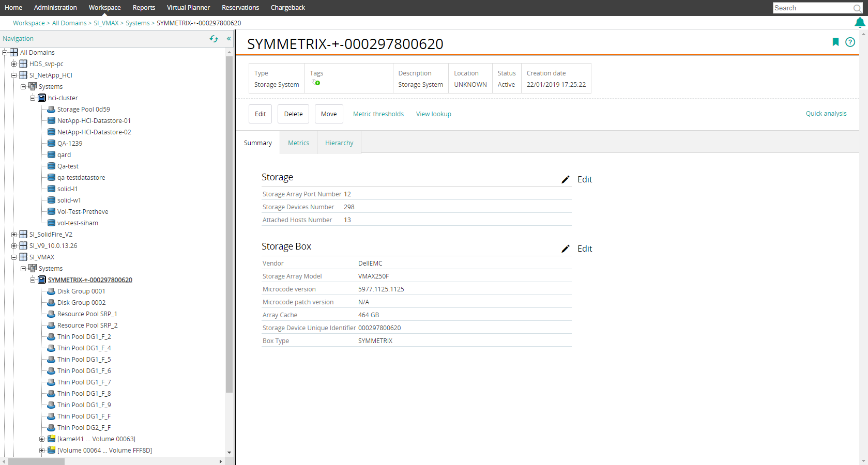Select Resource Pool SRP_2 in the tree

87,326
